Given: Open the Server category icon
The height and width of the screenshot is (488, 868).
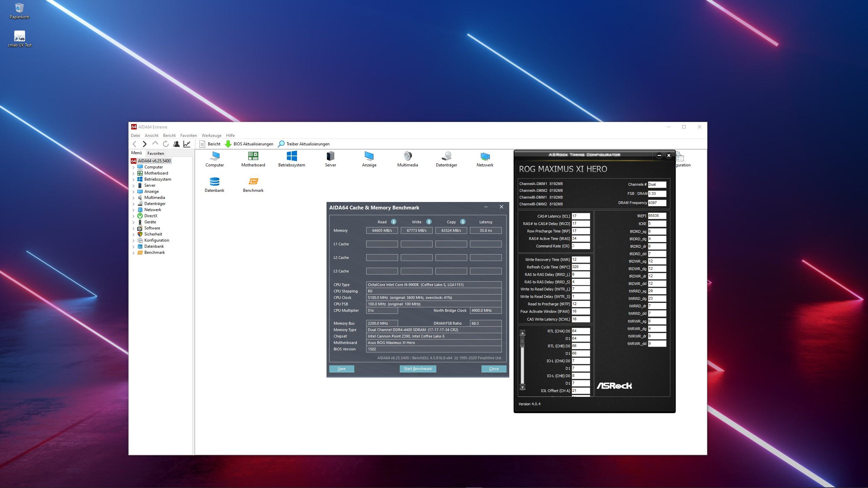Looking at the screenshot, I should pyautogui.click(x=331, y=159).
